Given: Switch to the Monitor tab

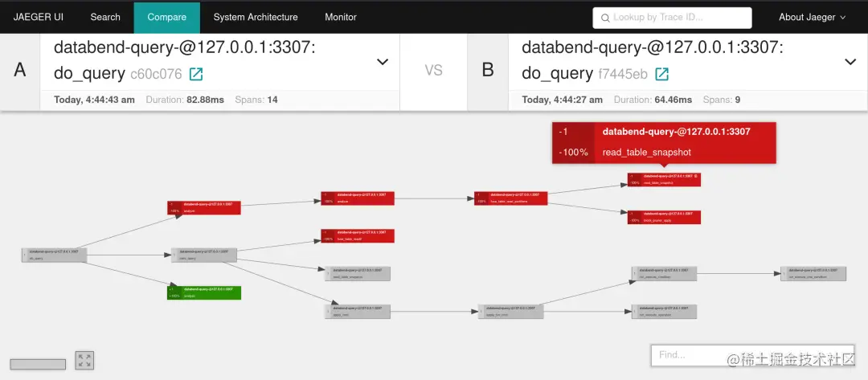Looking at the screenshot, I should tap(341, 17).
